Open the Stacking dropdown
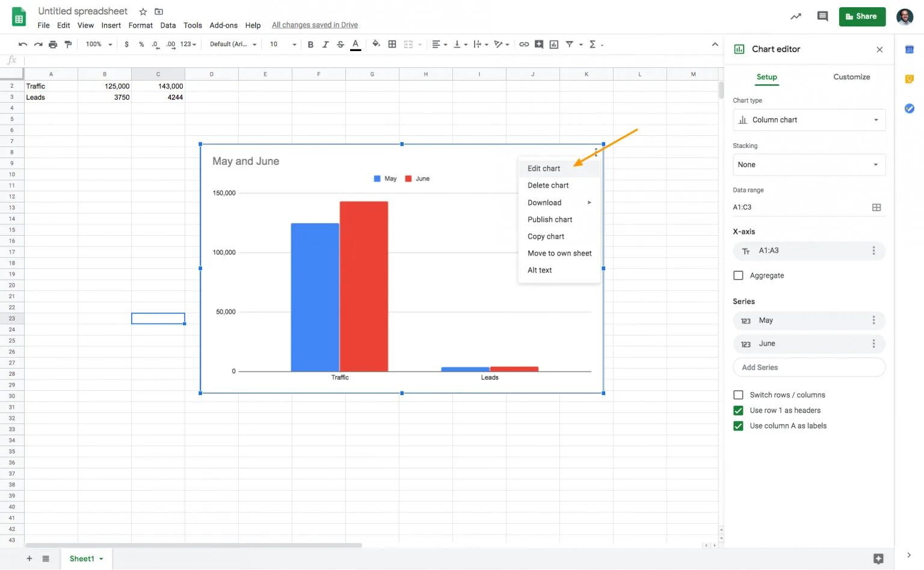Image resolution: width=924 pixels, height=570 pixels. tap(809, 165)
